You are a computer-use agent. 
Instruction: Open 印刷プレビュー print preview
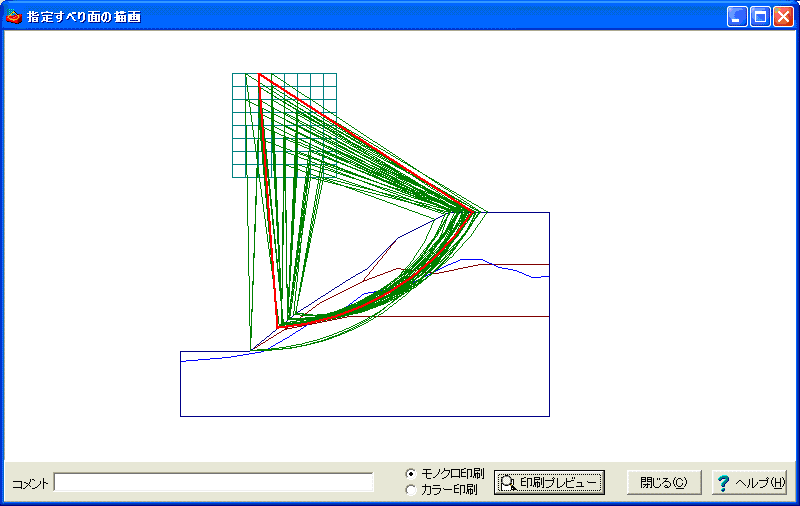[x=549, y=483]
